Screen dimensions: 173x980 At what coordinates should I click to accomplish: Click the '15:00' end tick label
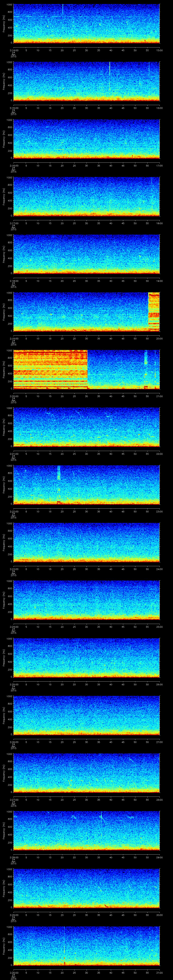pyautogui.click(x=159, y=50)
